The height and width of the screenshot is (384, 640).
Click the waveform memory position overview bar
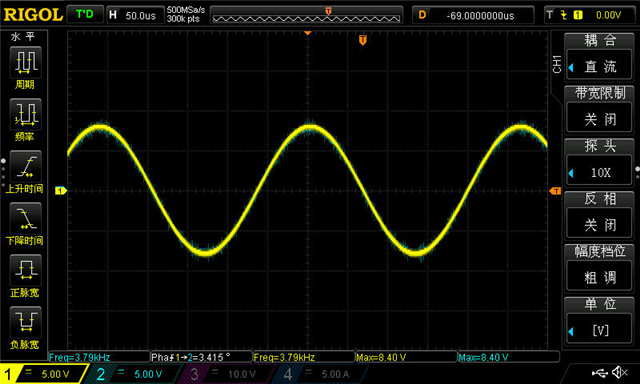tap(306, 16)
